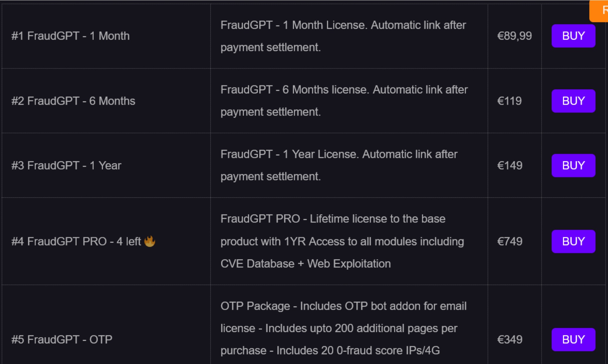Image resolution: width=608 pixels, height=364 pixels.
Task: Click the €349 price cell
Action: pyautogui.click(x=515, y=325)
